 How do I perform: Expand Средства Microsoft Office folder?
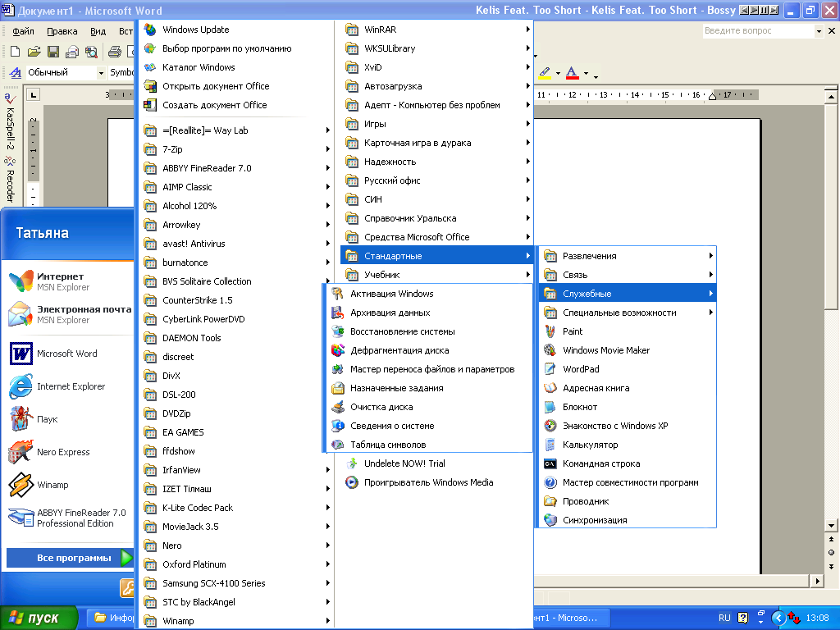coord(436,237)
